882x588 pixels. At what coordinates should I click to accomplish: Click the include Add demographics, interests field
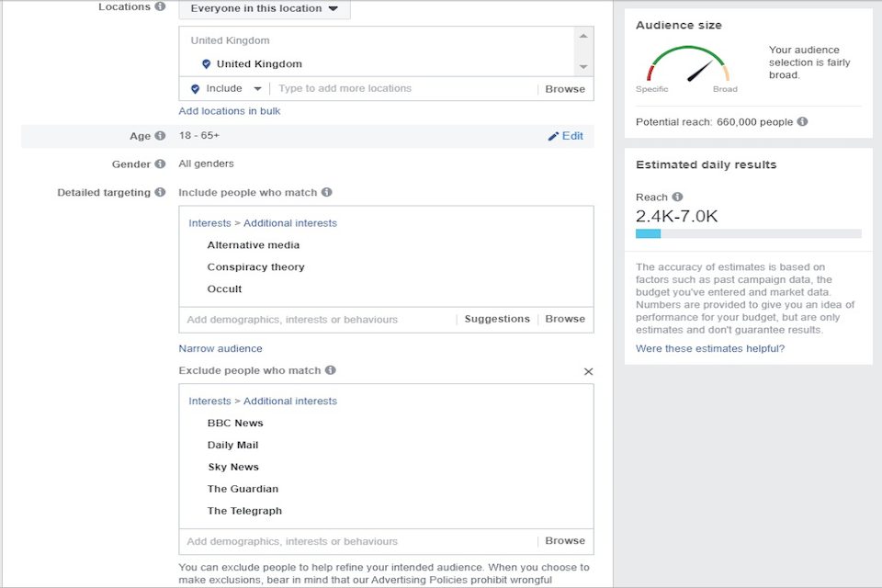[318, 320]
